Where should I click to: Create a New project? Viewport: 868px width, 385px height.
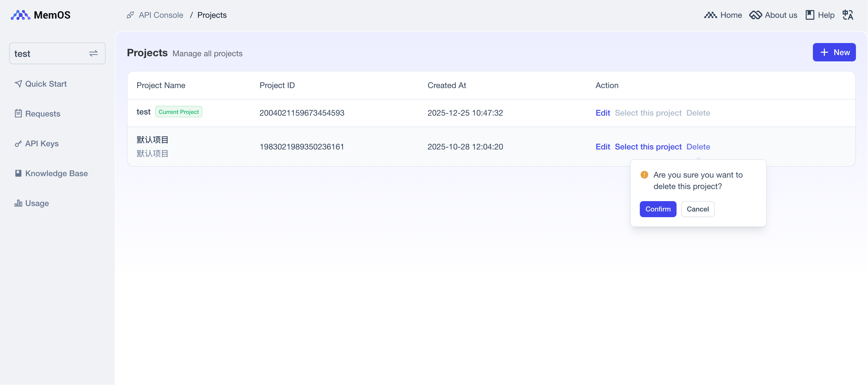[x=834, y=52]
